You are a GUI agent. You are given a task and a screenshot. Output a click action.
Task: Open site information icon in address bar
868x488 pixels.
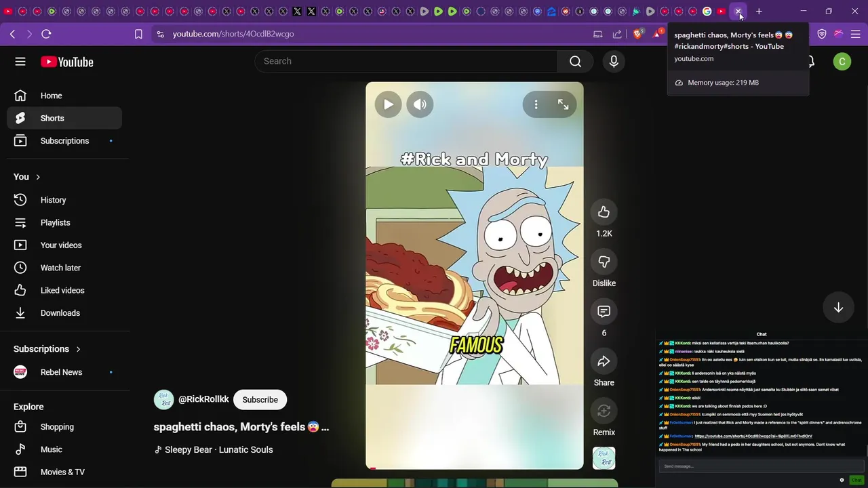coord(159,34)
